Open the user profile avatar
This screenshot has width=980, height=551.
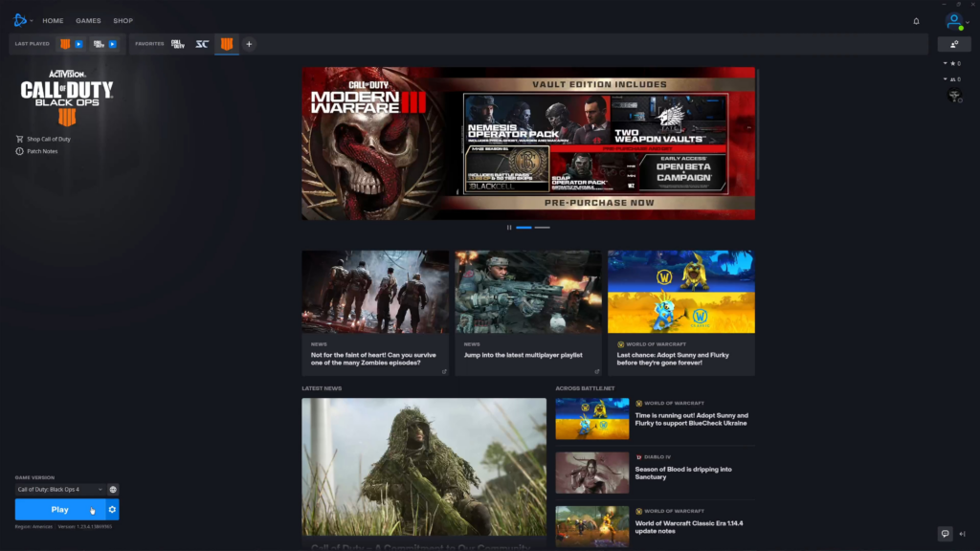click(x=953, y=21)
